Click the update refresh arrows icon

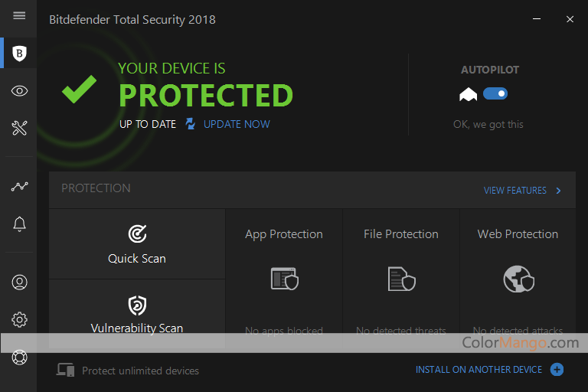coord(191,124)
